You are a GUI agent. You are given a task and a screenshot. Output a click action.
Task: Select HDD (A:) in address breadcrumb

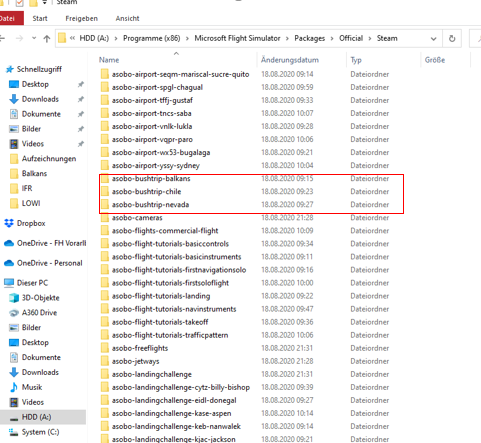(x=94, y=38)
